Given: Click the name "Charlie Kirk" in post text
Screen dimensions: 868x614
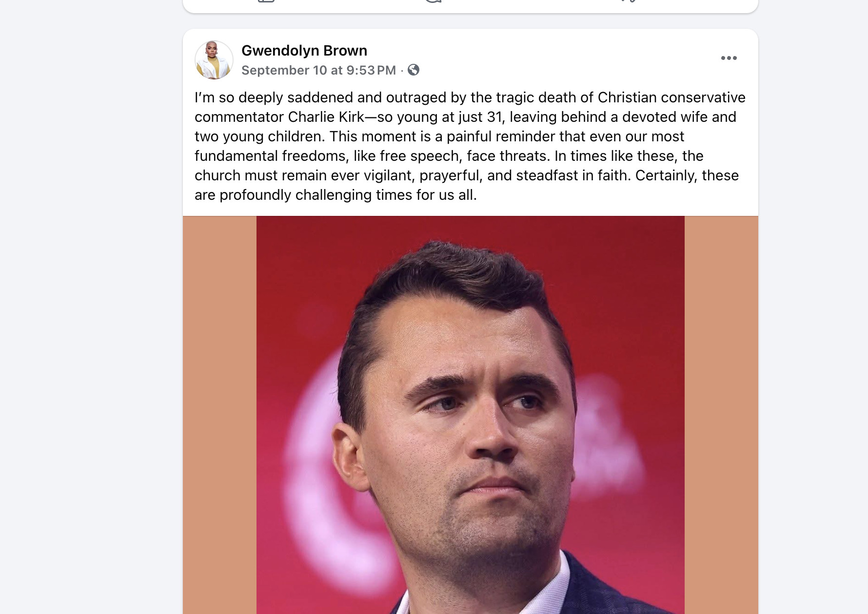Looking at the screenshot, I should 326,117.
